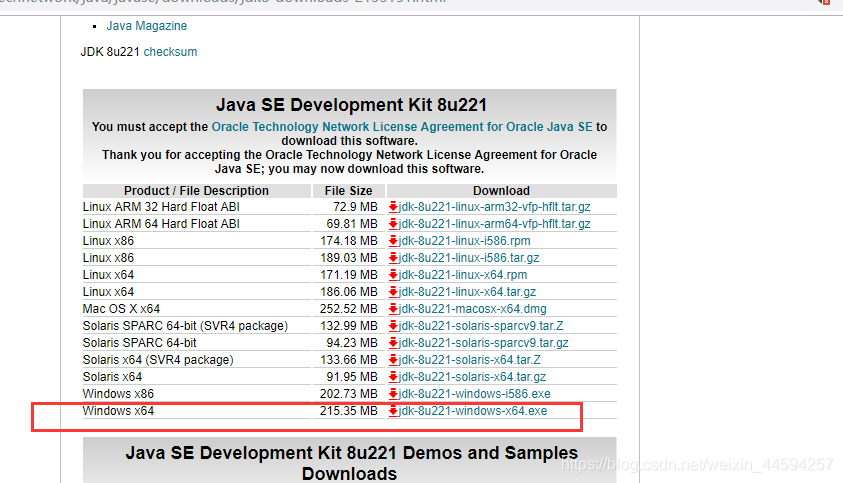This screenshot has width=843, height=483.
Task: Click download arrow icon for solaris-x64.tar.gz
Action: click(x=393, y=377)
